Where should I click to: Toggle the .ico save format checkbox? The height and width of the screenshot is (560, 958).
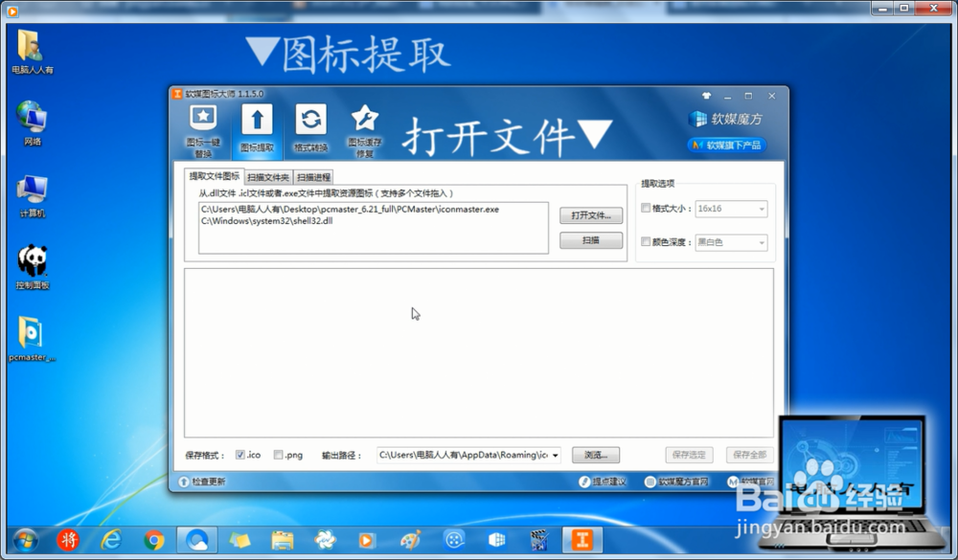click(x=240, y=455)
